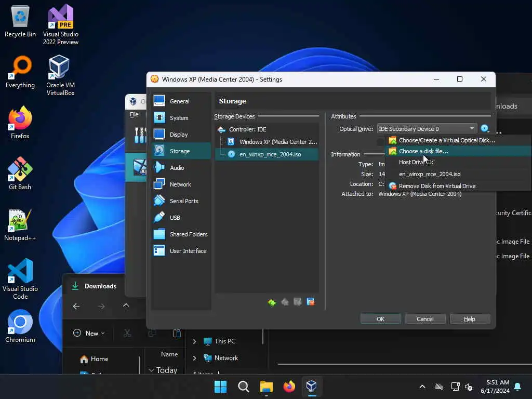Click the Help button
Image resolution: width=532 pixels, height=399 pixels.
pos(470,319)
